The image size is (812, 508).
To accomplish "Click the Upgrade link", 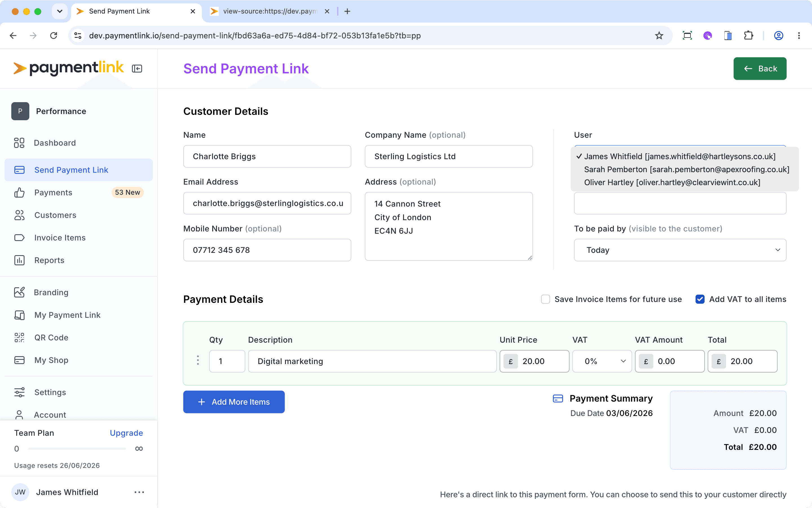I will pyautogui.click(x=126, y=433).
